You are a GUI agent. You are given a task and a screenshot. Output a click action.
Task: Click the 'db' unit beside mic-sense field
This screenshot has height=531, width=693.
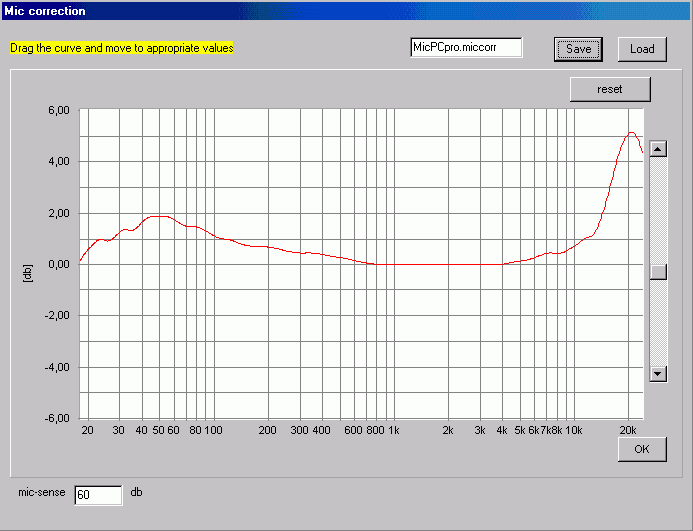pyautogui.click(x=137, y=492)
